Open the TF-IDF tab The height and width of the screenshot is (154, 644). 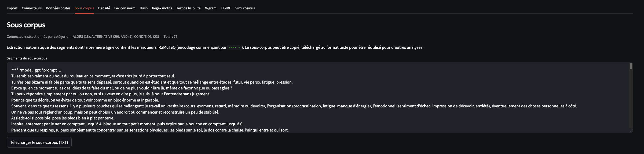click(226, 8)
